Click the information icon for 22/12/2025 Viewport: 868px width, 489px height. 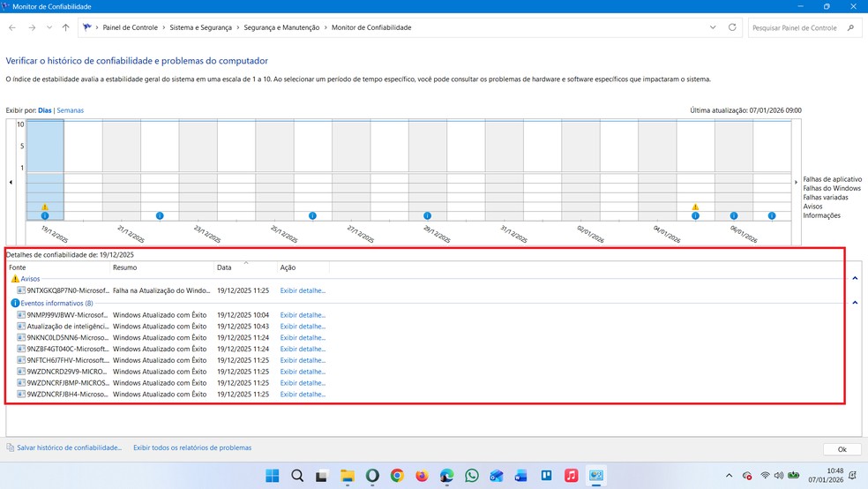tap(160, 215)
